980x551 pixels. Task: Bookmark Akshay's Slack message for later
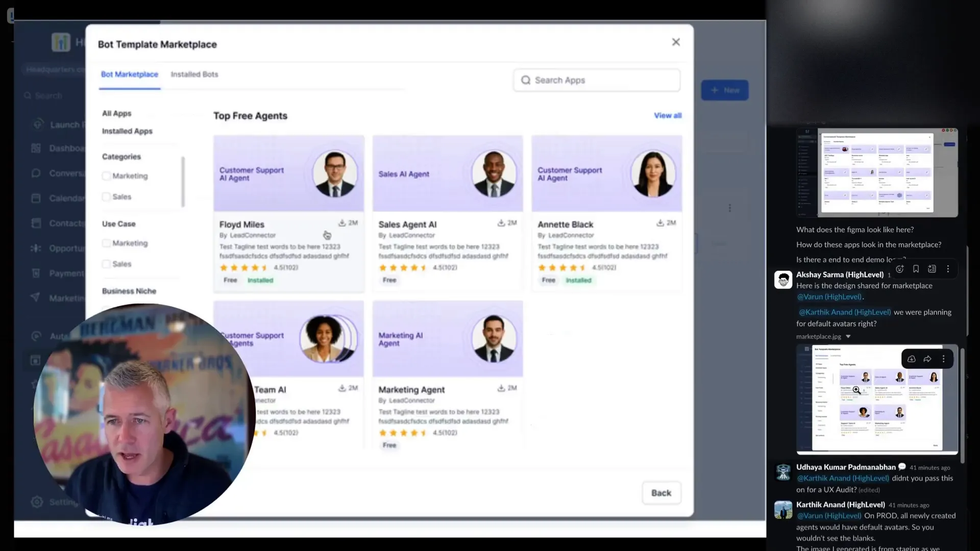pyautogui.click(x=916, y=269)
